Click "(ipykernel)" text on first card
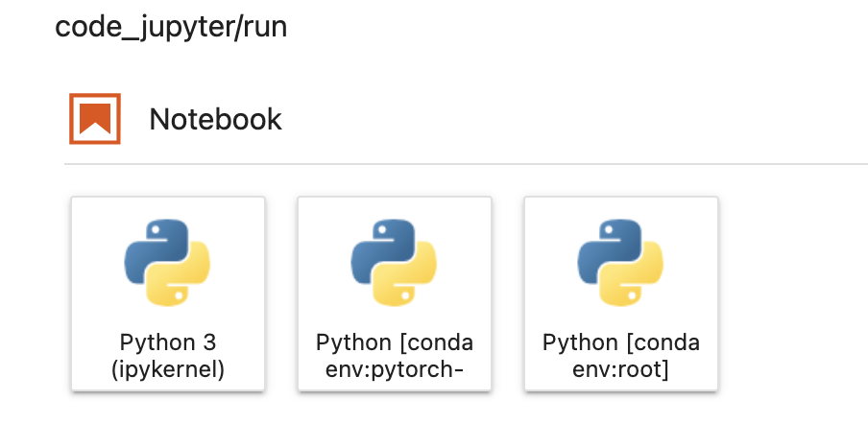This screenshot has width=868, height=424. pos(168,369)
